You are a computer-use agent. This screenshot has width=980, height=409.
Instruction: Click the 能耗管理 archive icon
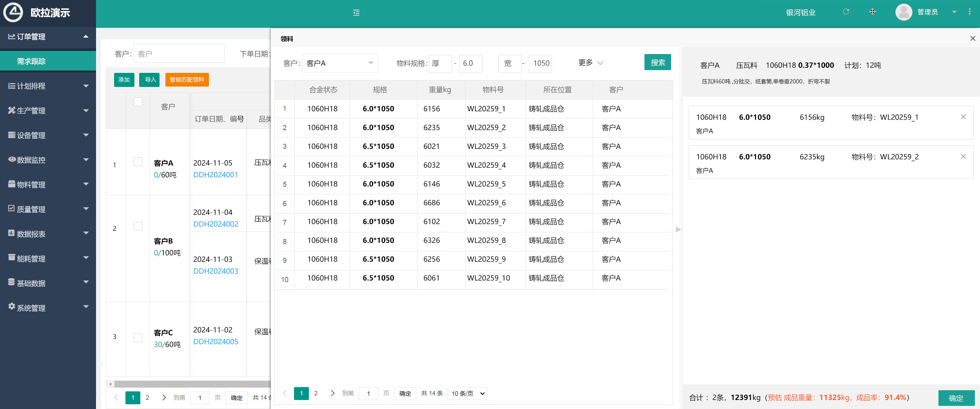click(x=12, y=258)
